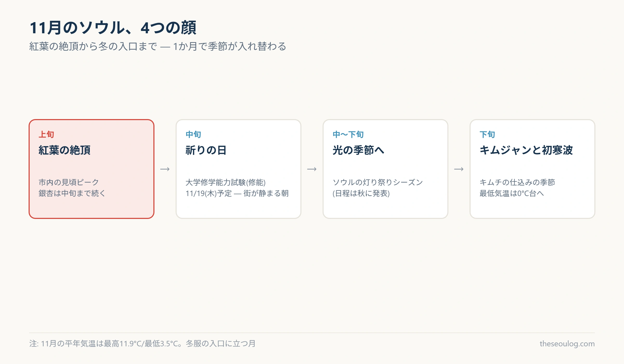Click the 下旬 label in last card

point(487,134)
